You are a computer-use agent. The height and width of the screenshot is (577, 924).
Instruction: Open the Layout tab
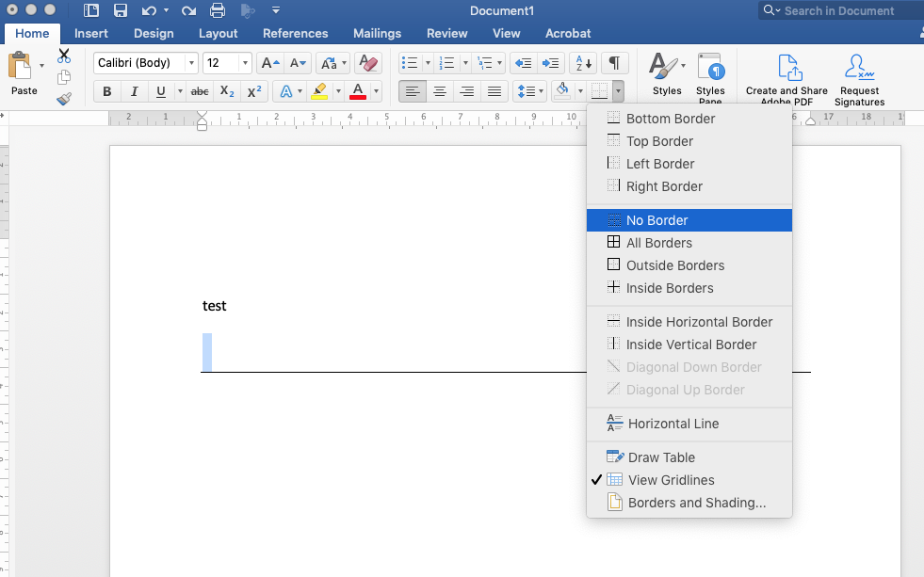point(218,34)
